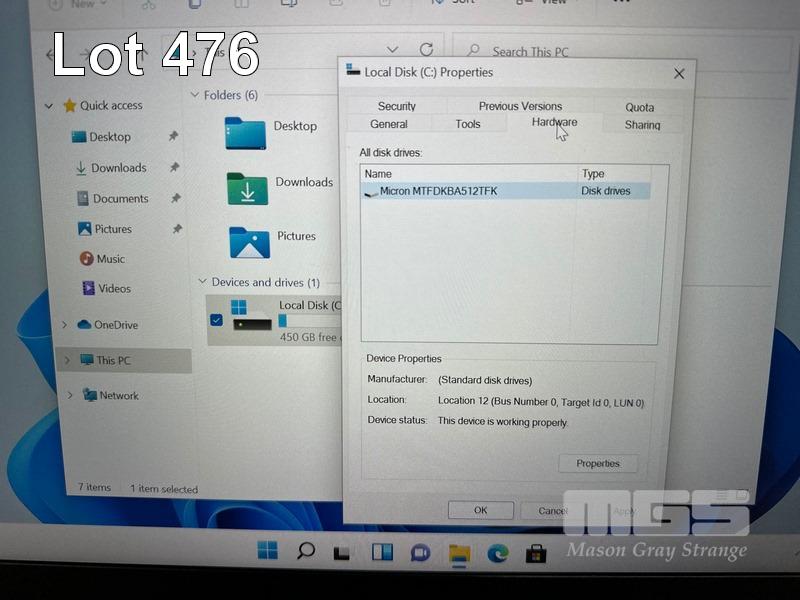Collapse the Devices and drives group
Screen dimensions: 800x600
[x=202, y=283]
